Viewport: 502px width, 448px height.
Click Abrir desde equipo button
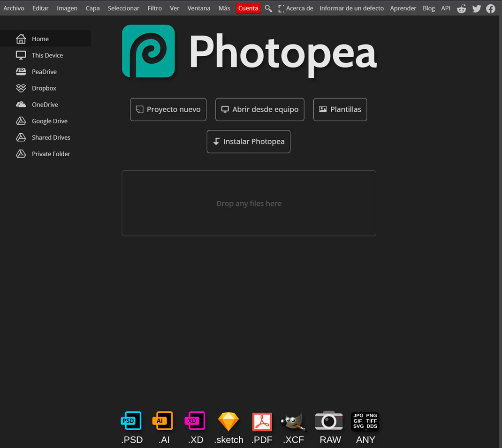[x=259, y=109]
